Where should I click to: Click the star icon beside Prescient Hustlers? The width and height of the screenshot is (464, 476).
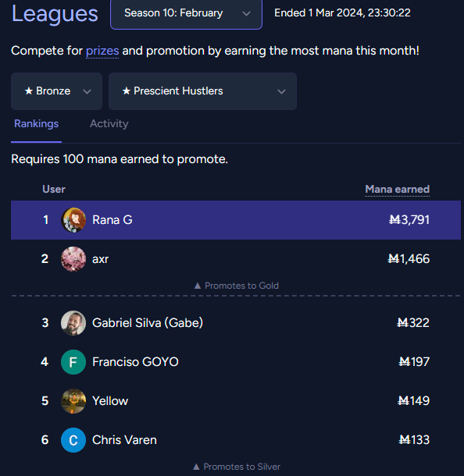point(126,91)
